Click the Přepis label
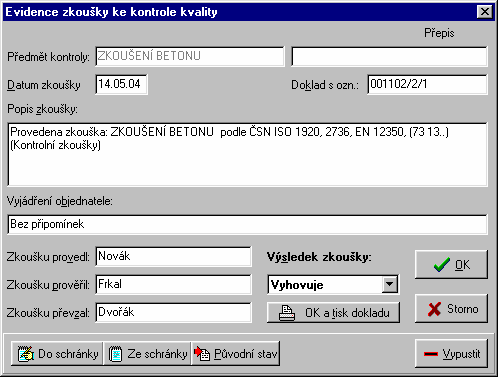Viewport: 498px width, 377px height. [439, 33]
